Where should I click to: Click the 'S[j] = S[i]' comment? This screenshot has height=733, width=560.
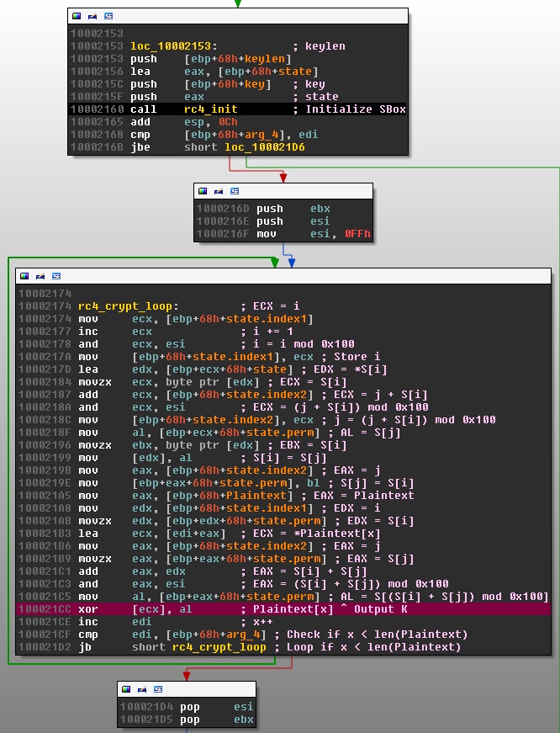pos(377,483)
